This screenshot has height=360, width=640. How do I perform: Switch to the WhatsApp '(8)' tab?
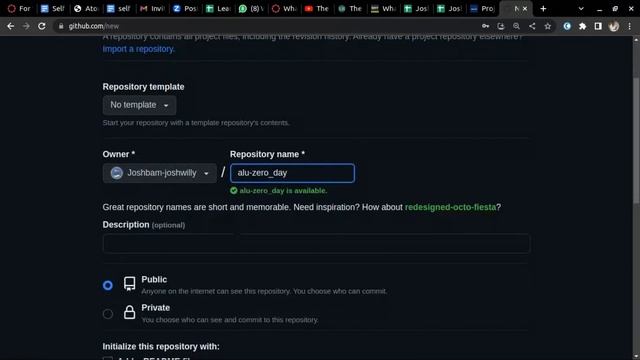click(x=251, y=9)
